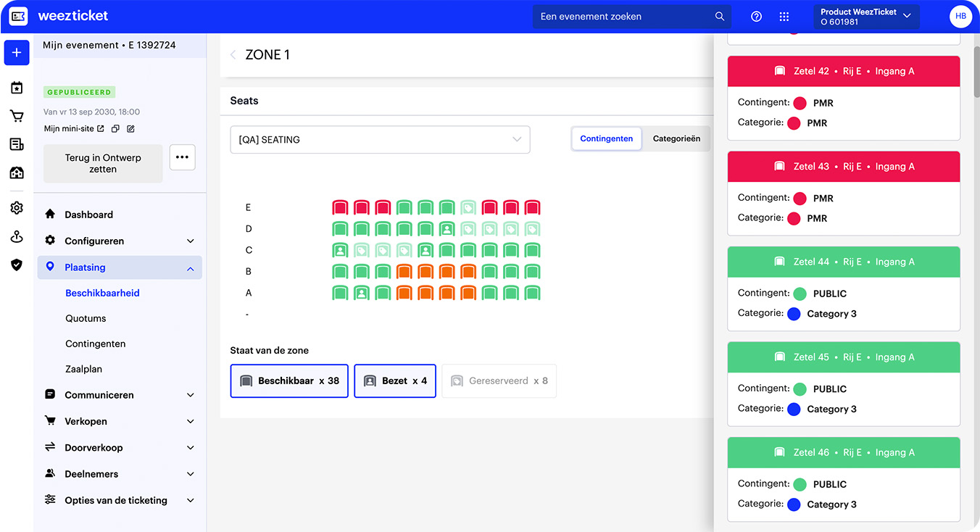
Task: Open the apps grid launcher icon
Action: tap(784, 16)
